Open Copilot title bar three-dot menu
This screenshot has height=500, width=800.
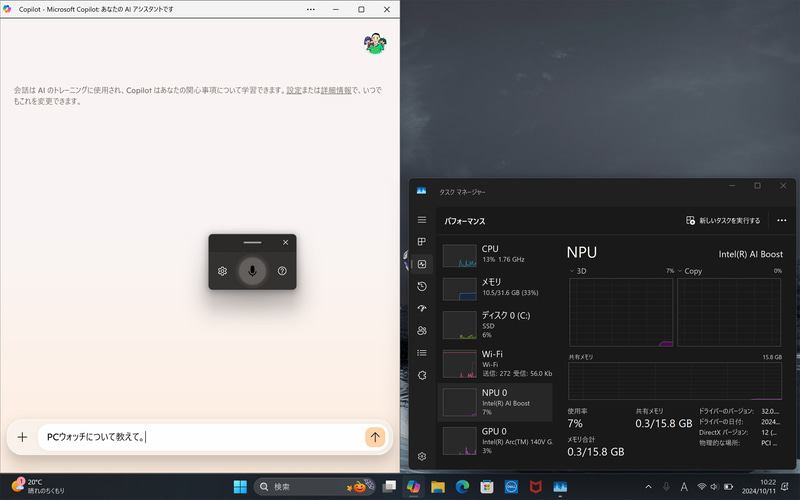[311, 9]
